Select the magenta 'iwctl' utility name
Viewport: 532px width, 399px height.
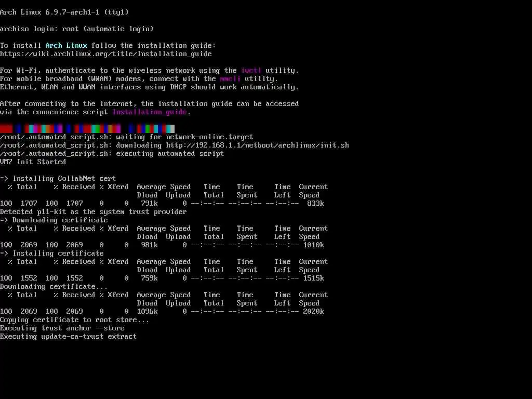251,71
